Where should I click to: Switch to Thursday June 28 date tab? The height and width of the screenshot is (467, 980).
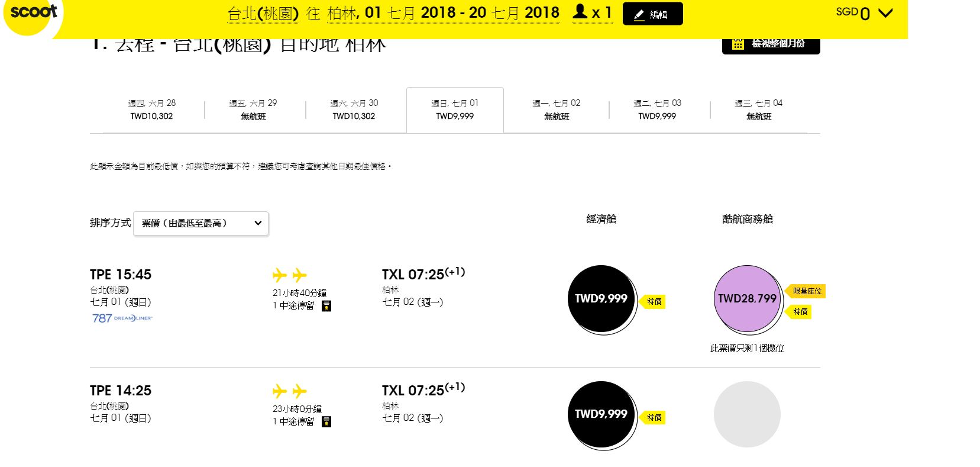point(152,110)
